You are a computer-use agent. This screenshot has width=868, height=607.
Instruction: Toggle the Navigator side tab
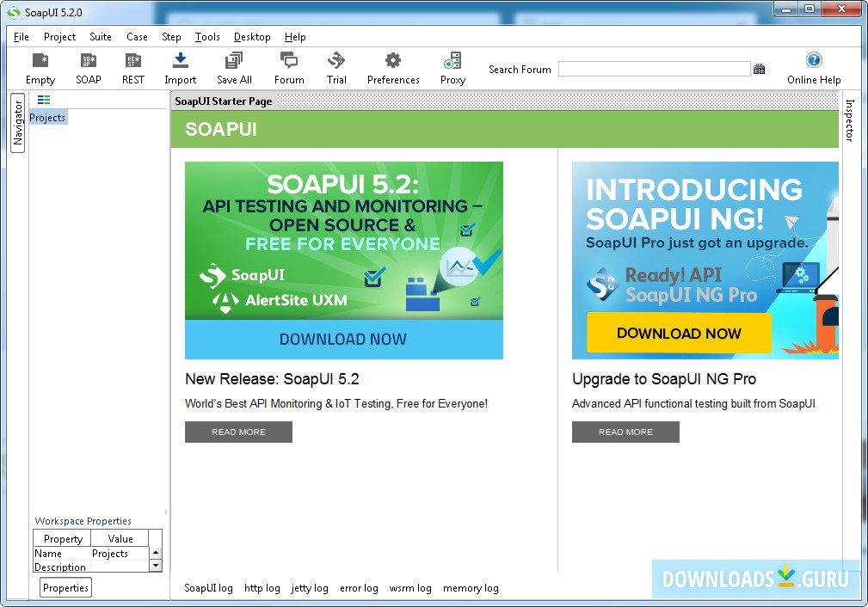tap(18, 123)
